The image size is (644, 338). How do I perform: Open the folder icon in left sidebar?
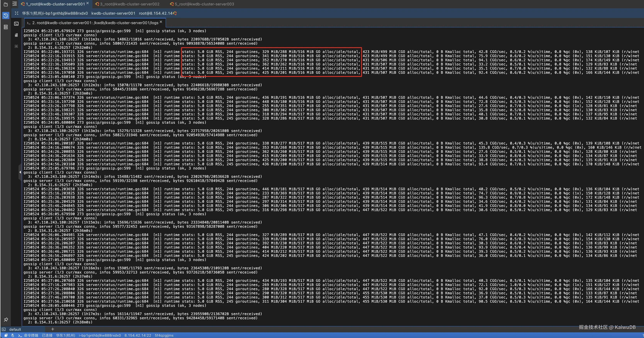point(6,4)
